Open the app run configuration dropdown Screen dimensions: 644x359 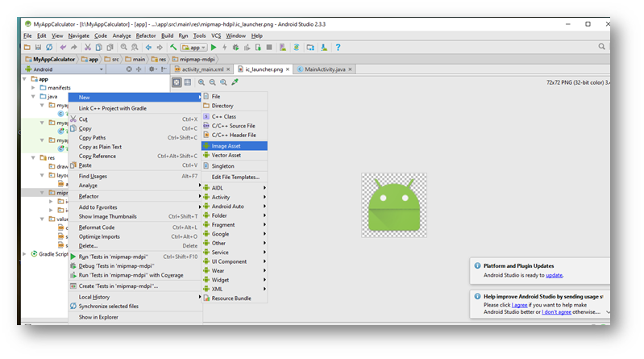(194, 48)
